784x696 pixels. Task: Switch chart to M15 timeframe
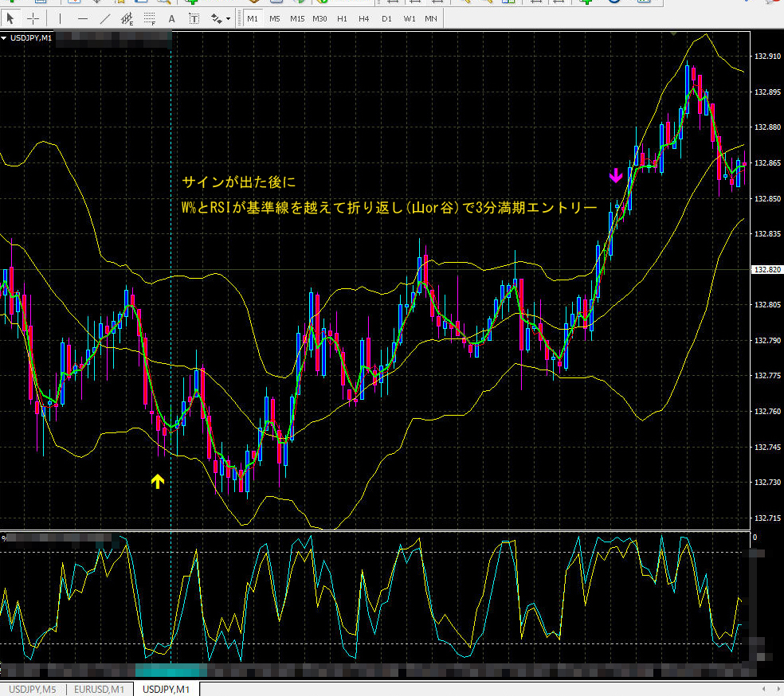click(x=297, y=19)
